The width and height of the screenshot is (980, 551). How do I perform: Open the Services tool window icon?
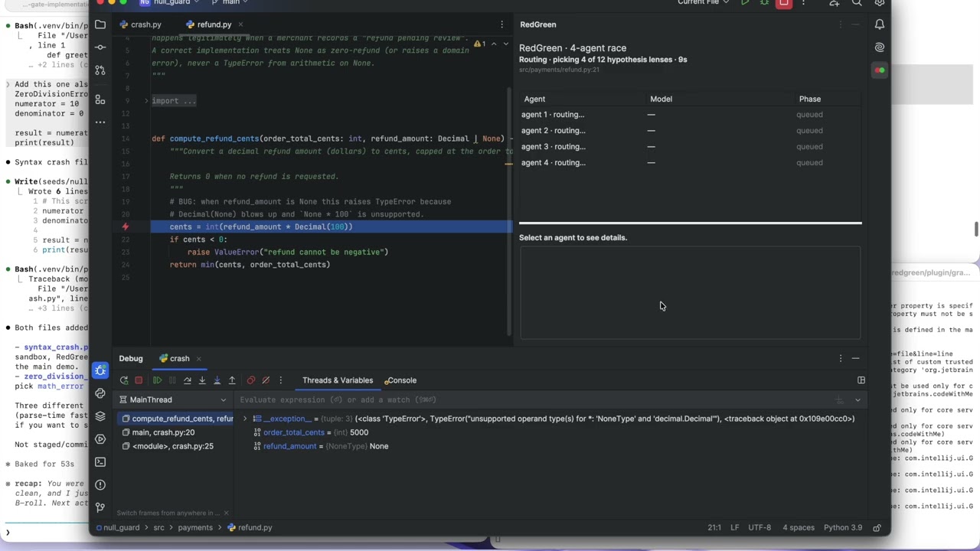click(100, 439)
